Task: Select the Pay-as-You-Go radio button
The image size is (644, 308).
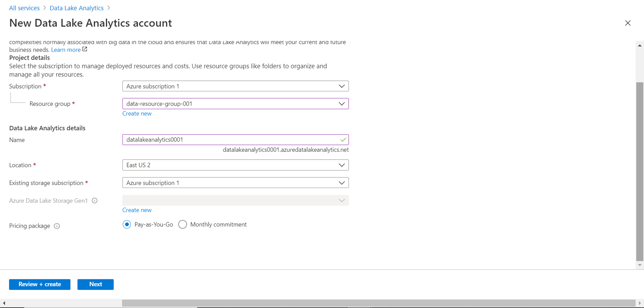Action: (127, 224)
